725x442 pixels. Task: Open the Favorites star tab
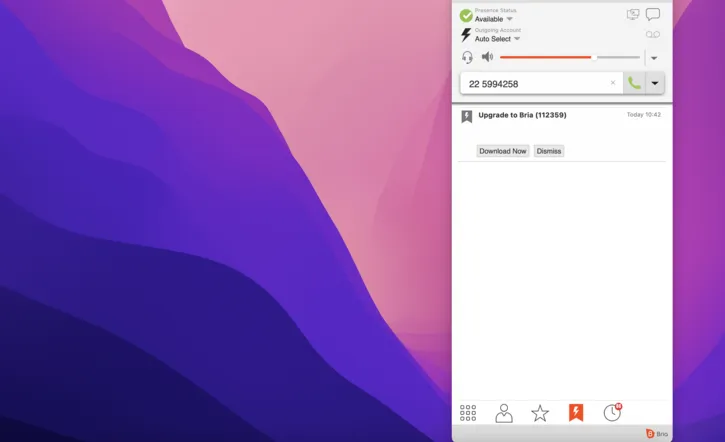pos(540,413)
